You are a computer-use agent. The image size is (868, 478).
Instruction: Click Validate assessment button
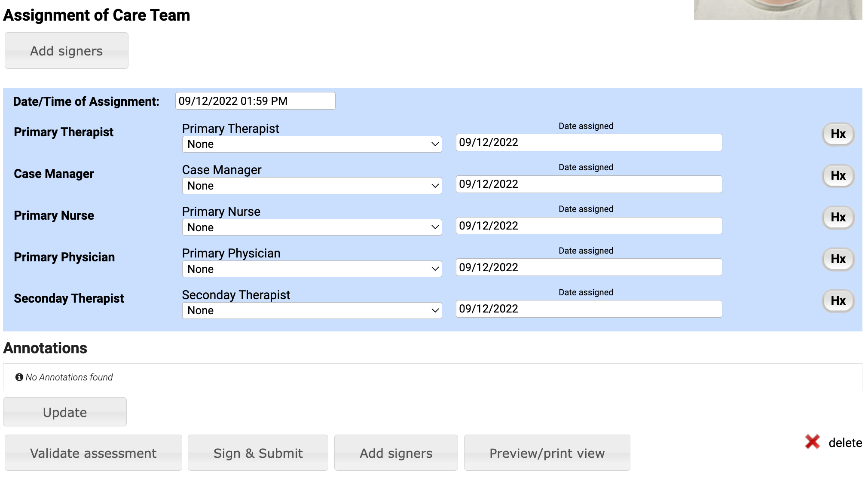click(93, 453)
